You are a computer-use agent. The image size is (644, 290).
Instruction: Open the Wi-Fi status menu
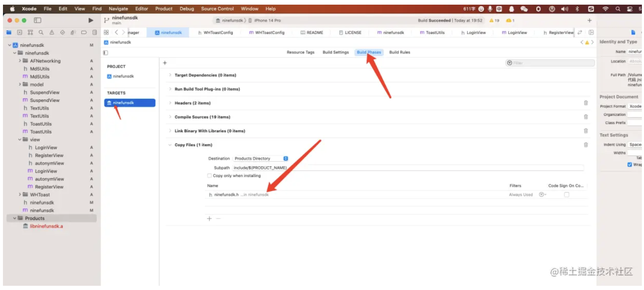606,8
